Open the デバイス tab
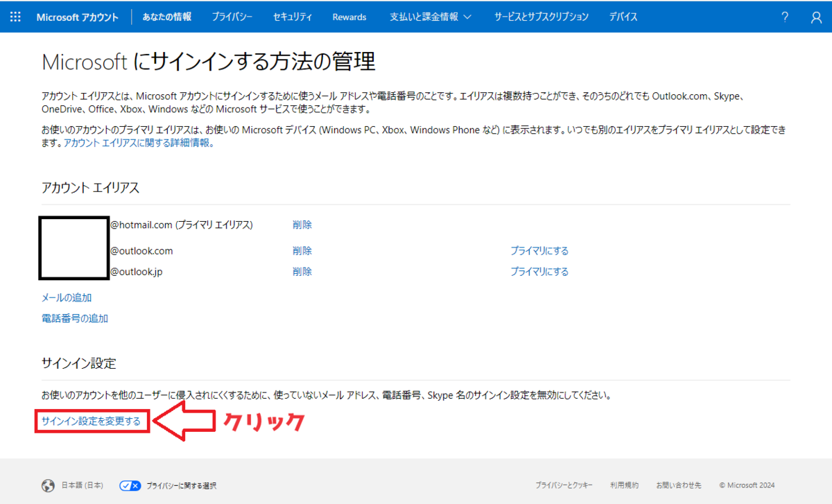Viewport: 832px width, 504px height. click(623, 17)
